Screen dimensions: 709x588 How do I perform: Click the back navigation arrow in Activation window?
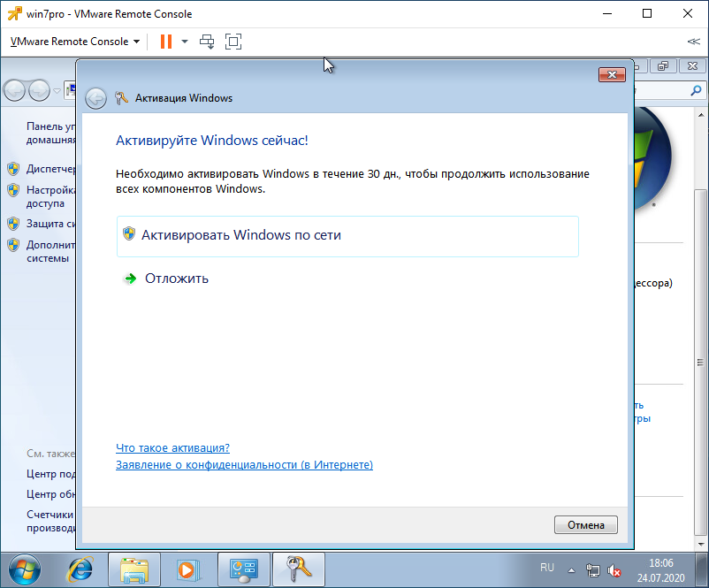coord(95,98)
